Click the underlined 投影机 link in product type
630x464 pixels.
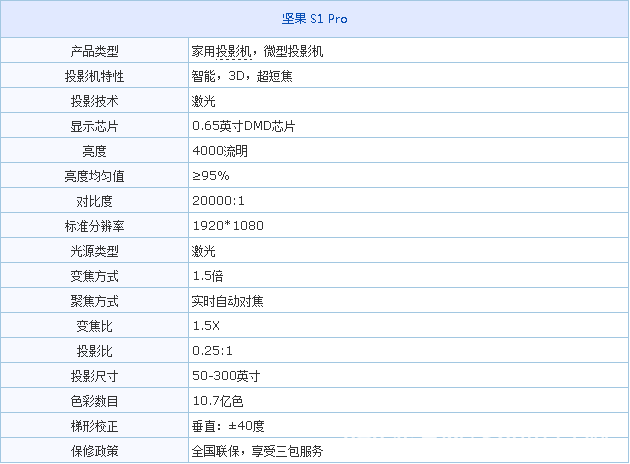(x=234, y=51)
